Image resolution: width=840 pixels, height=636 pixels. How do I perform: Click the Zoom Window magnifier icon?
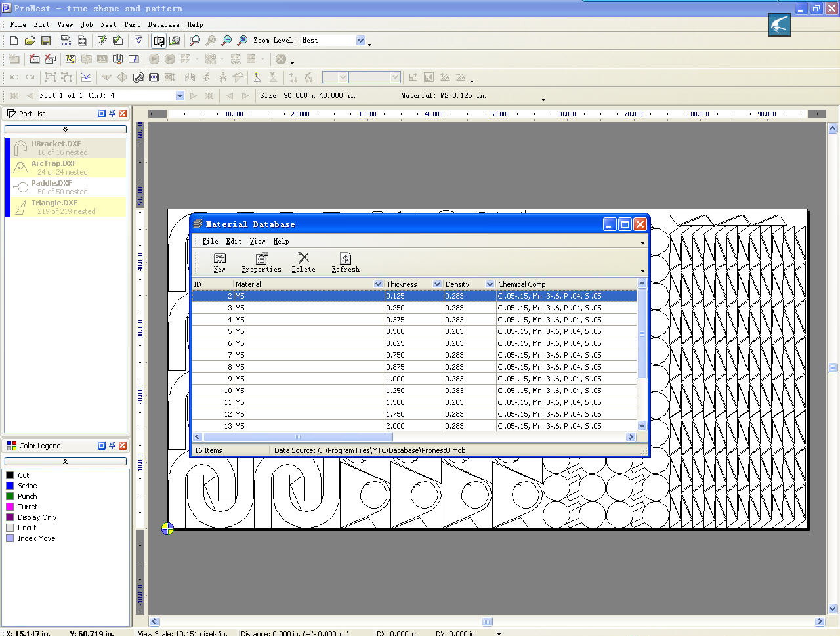click(x=195, y=41)
